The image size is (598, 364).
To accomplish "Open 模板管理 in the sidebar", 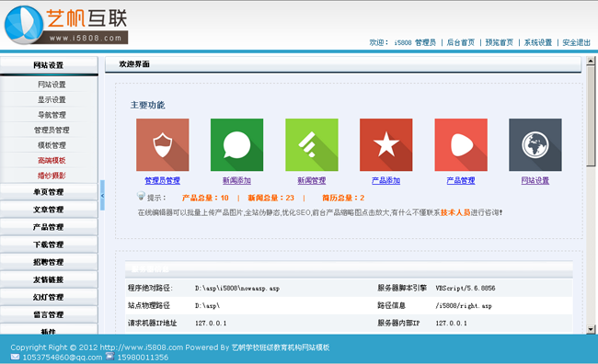I will (52, 145).
